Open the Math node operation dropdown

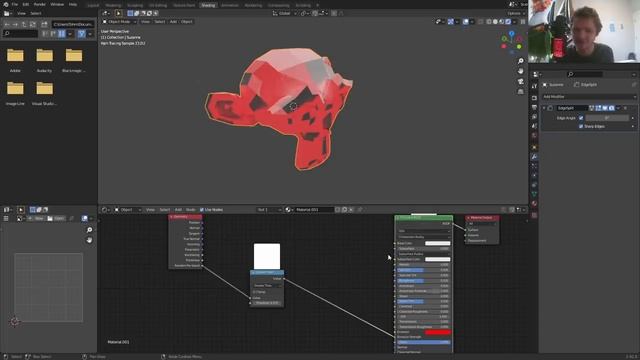pyautogui.click(x=267, y=286)
